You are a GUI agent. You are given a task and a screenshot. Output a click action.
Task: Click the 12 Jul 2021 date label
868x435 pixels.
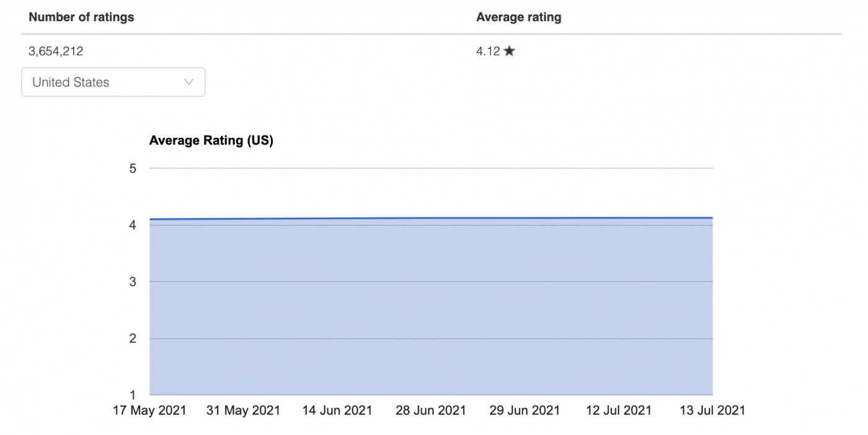coord(618,410)
